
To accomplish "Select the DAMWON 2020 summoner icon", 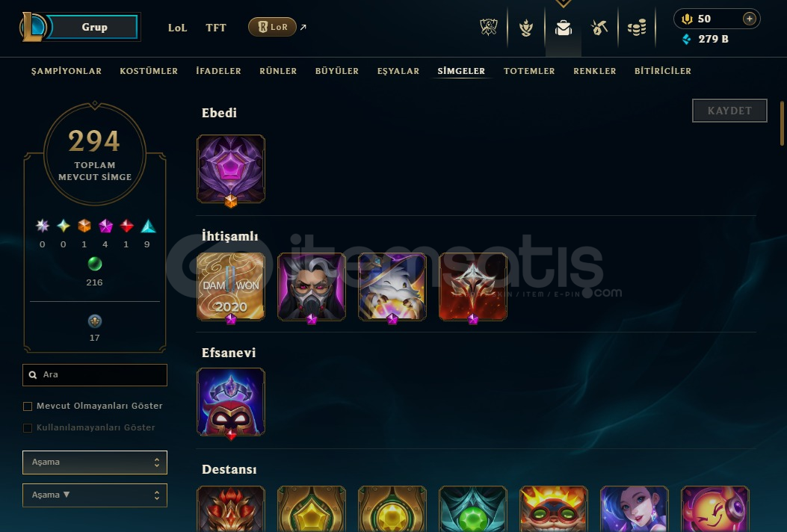I will 231,287.
